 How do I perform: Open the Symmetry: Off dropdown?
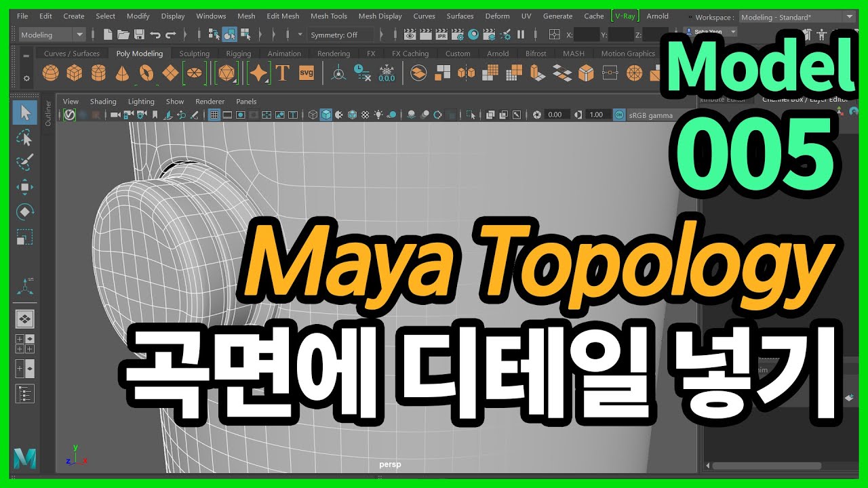coord(340,35)
